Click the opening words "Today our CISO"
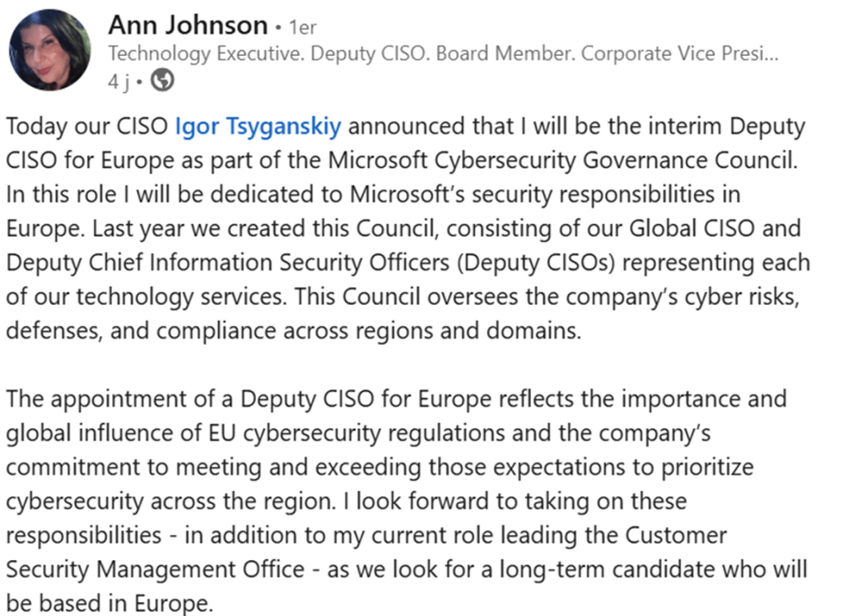The height and width of the screenshot is (616, 843). [x=87, y=128]
